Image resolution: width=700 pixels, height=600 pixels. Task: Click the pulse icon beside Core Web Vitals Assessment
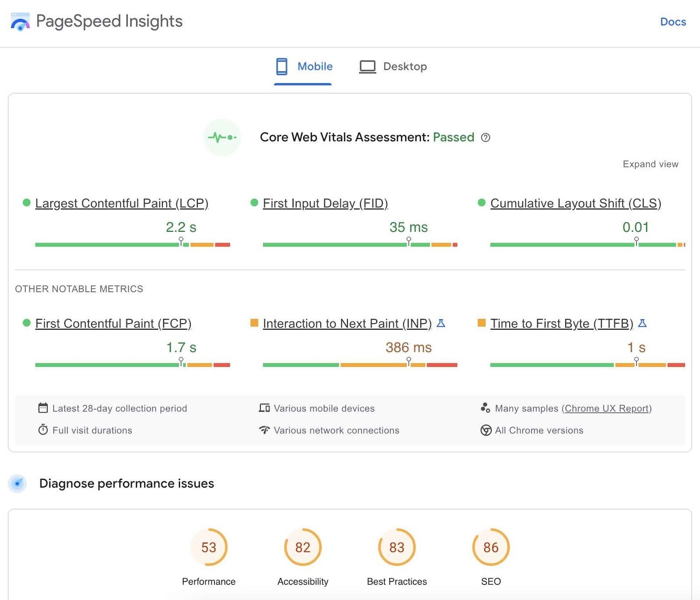click(222, 137)
